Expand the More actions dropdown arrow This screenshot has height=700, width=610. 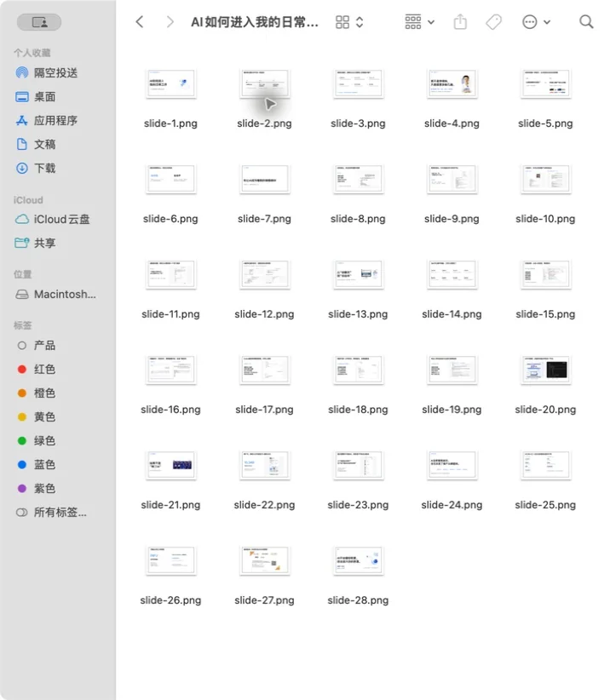pyautogui.click(x=547, y=22)
